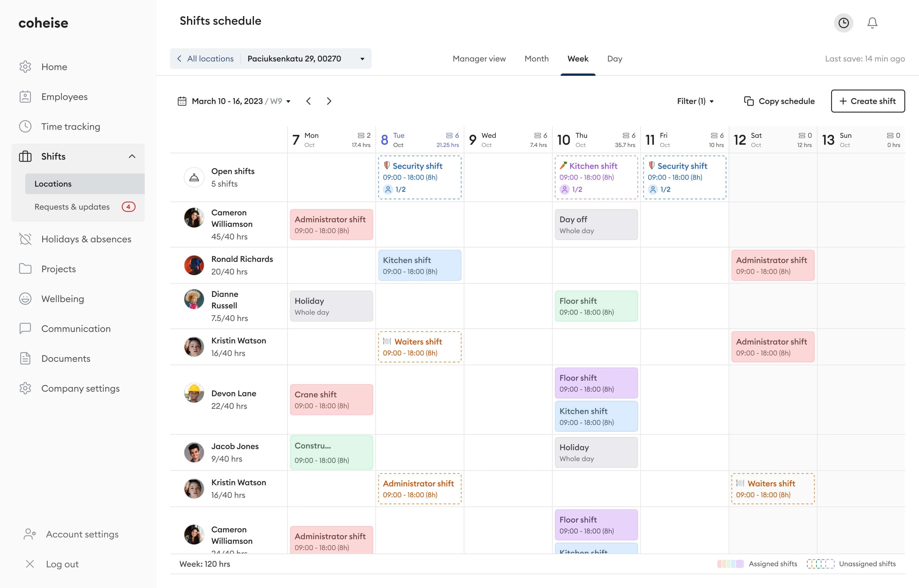Select the Week tab
The height and width of the screenshot is (588, 919).
point(578,59)
